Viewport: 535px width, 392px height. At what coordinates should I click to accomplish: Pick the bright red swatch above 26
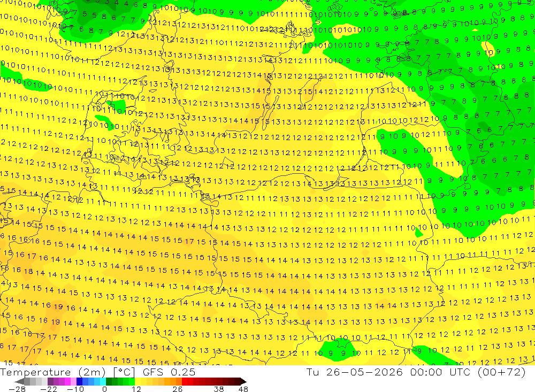[185, 381]
